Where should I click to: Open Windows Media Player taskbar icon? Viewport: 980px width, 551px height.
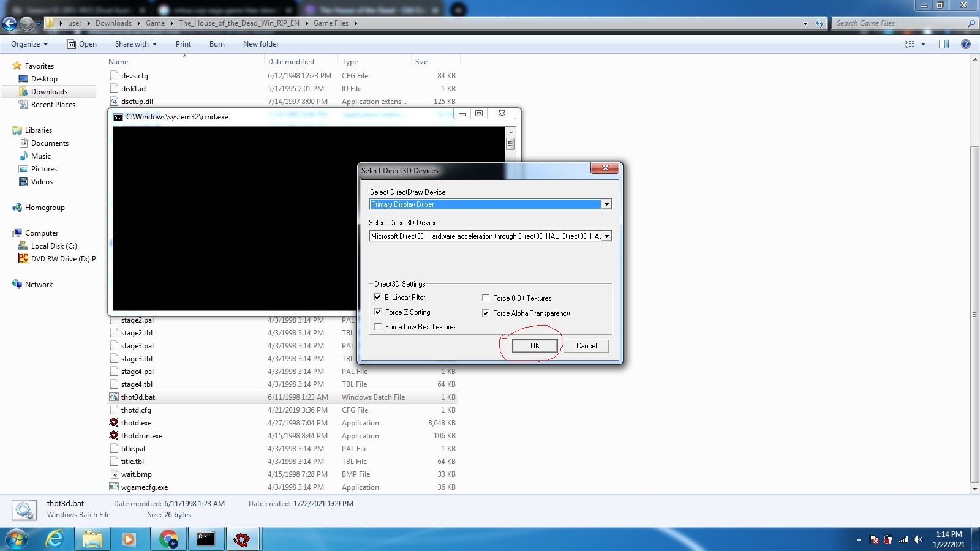[x=129, y=539]
